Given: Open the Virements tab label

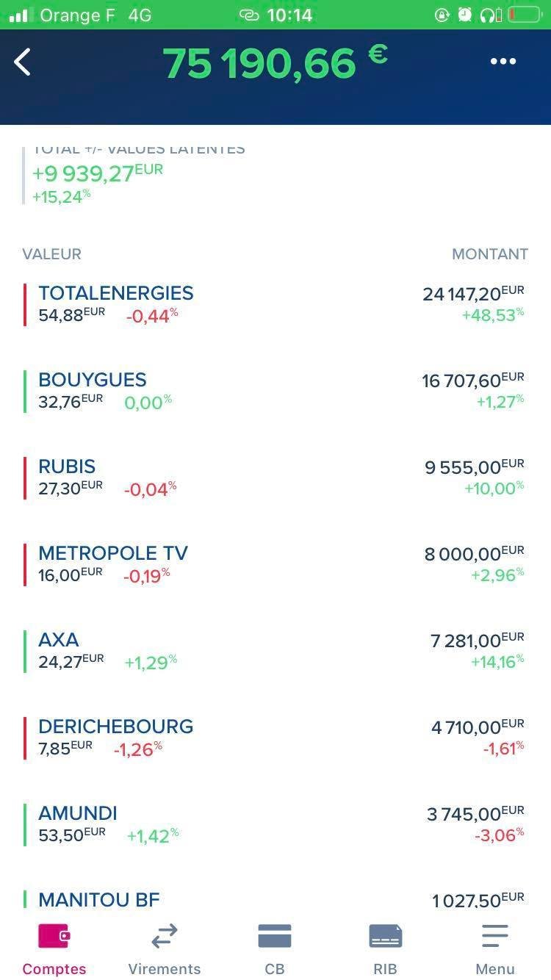Looking at the screenshot, I should [x=164, y=969].
